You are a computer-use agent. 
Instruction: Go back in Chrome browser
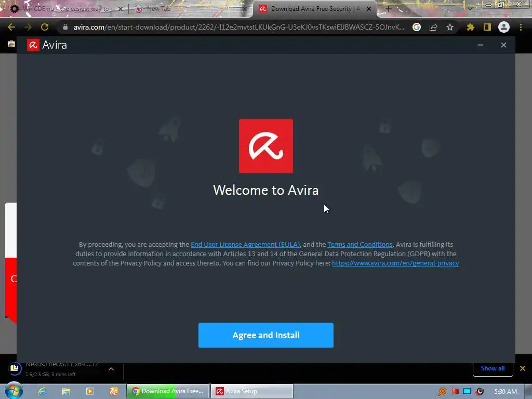pos(11,27)
